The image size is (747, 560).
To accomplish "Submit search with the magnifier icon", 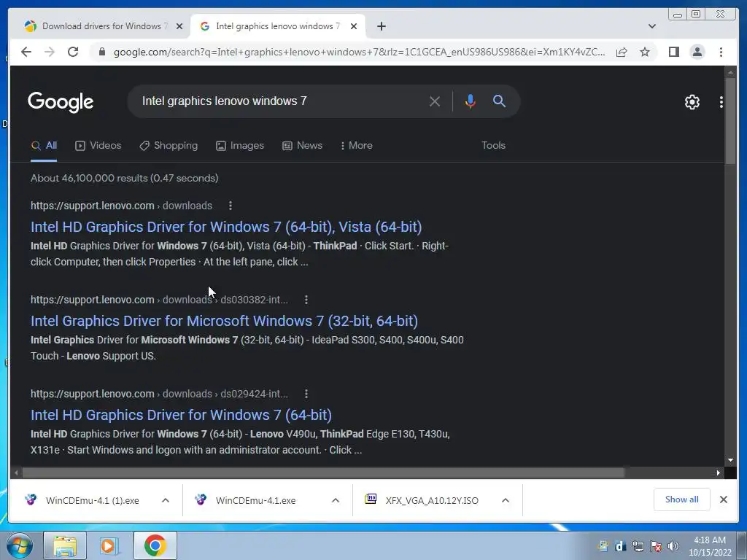I will (x=499, y=101).
